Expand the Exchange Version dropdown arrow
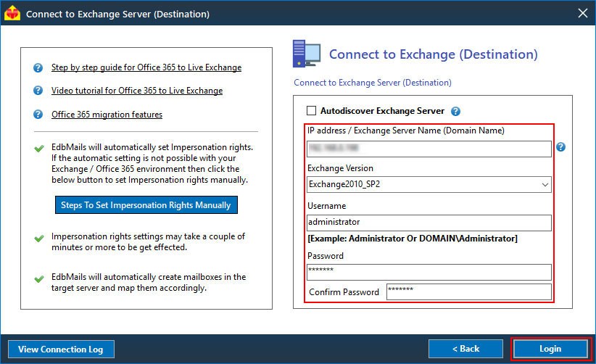This screenshot has height=364, width=596. [545, 185]
